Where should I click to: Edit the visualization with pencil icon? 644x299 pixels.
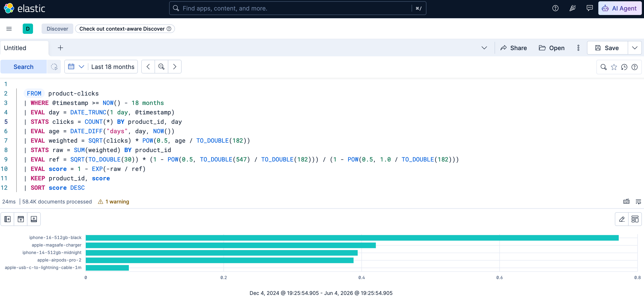pyautogui.click(x=622, y=219)
